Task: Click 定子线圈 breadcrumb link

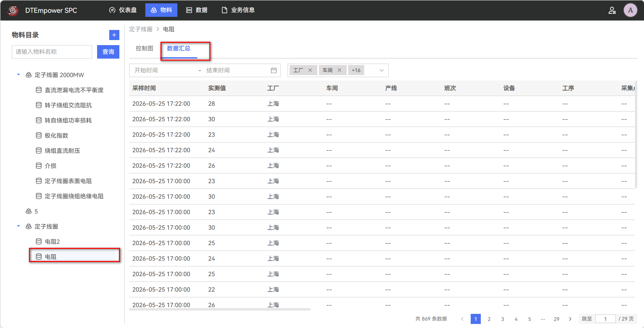Action: (141, 29)
